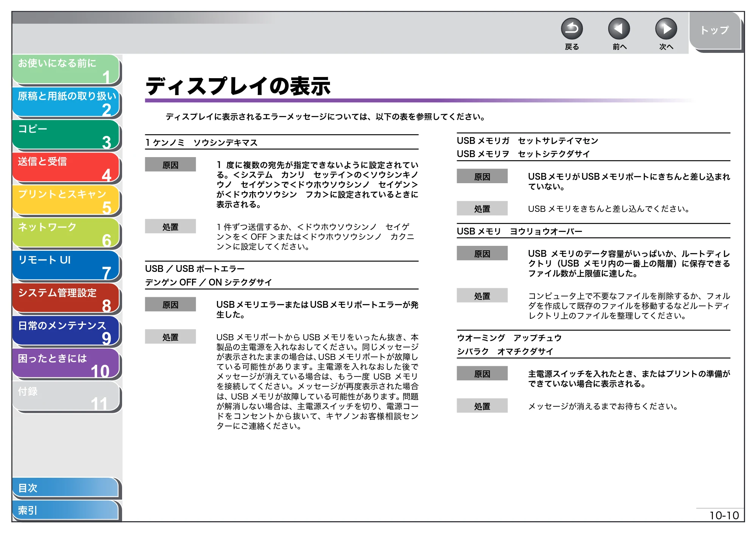Click error title USB メモリガ セットサレテイマセン
756x534 pixels.
click(x=528, y=141)
